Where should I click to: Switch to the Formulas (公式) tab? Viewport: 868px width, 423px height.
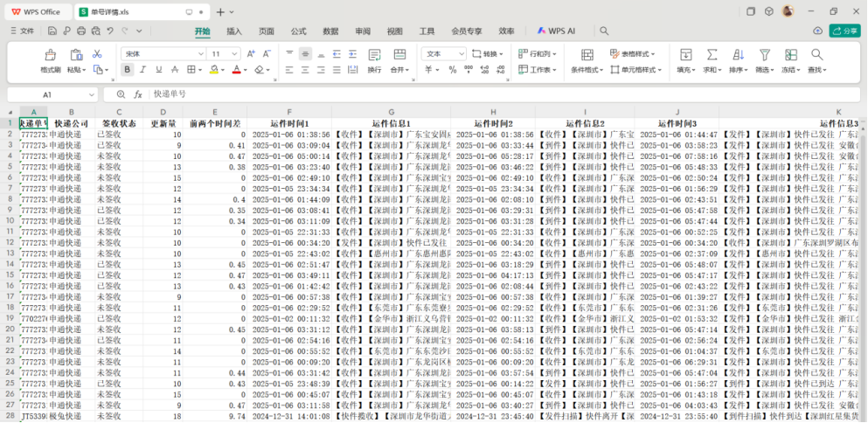pos(298,31)
